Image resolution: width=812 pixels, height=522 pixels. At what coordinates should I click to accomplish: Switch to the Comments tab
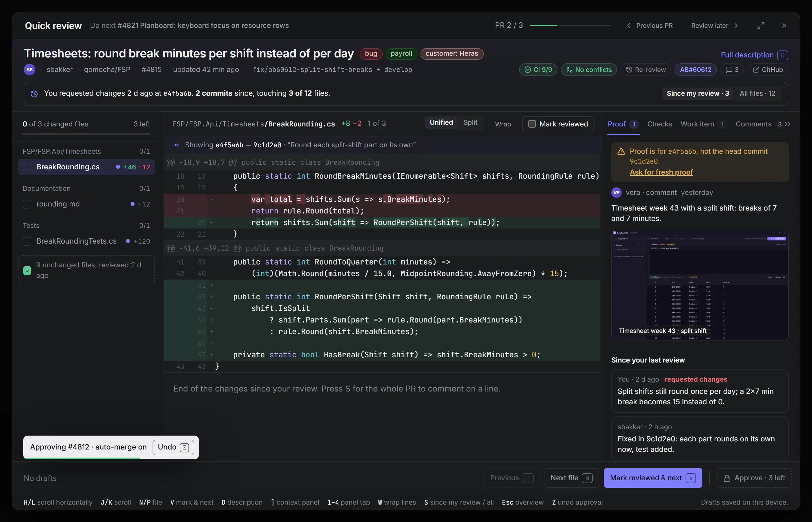[x=758, y=124]
